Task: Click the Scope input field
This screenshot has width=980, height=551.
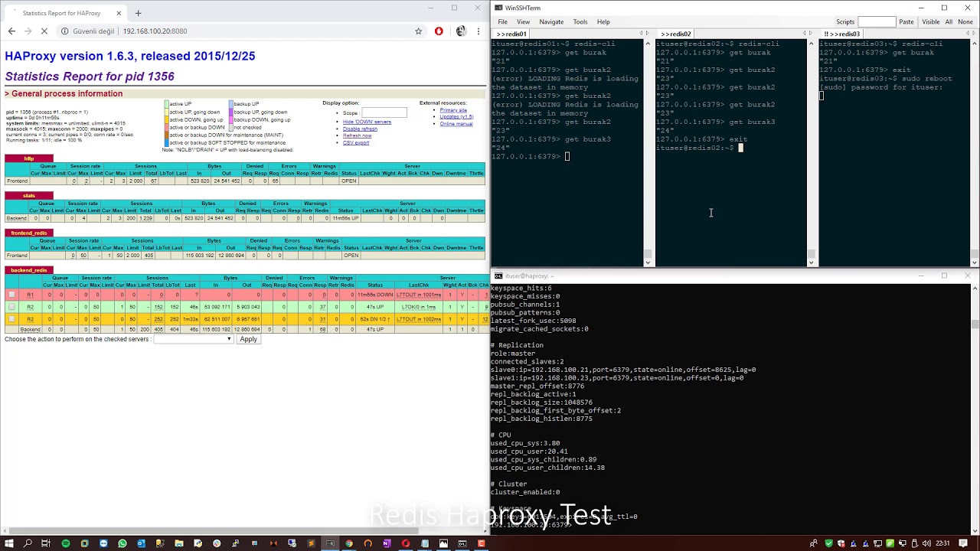Action: (384, 112)
